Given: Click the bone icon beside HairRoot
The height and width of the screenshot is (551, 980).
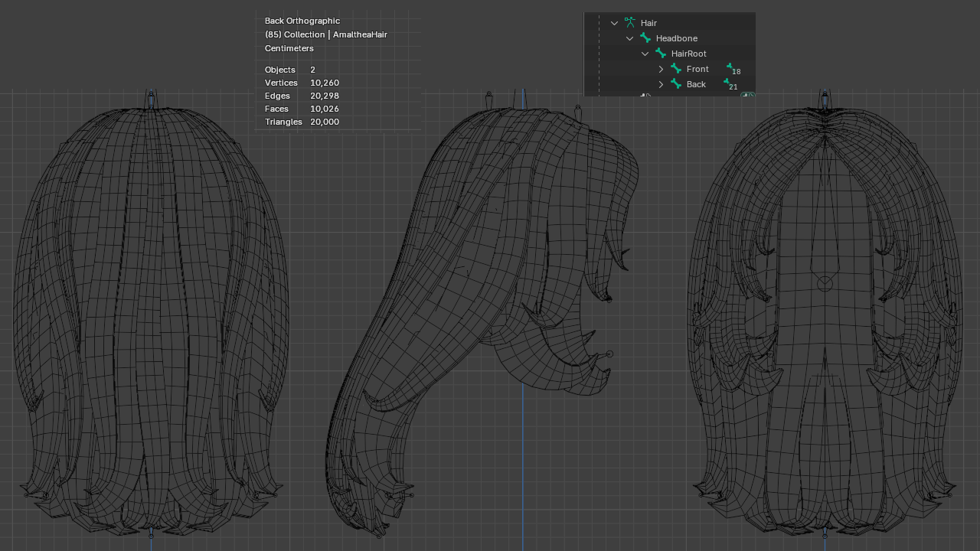Looking at the screenshot, I should pos(659,53).
